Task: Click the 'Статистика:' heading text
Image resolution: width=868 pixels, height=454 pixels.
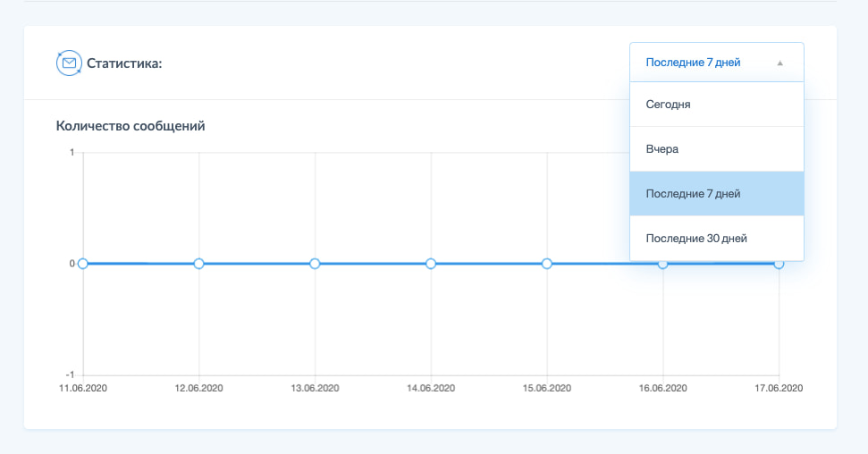Action: point(123,63)
